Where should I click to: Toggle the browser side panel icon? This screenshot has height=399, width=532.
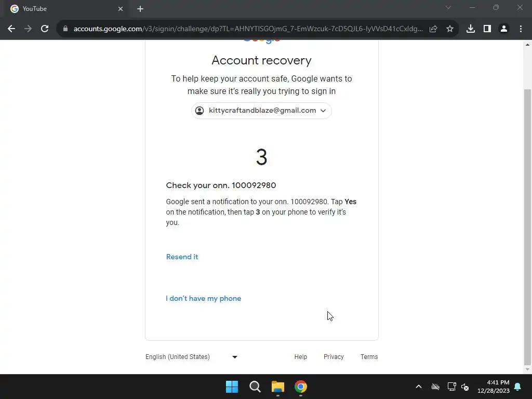click(487, 29)
